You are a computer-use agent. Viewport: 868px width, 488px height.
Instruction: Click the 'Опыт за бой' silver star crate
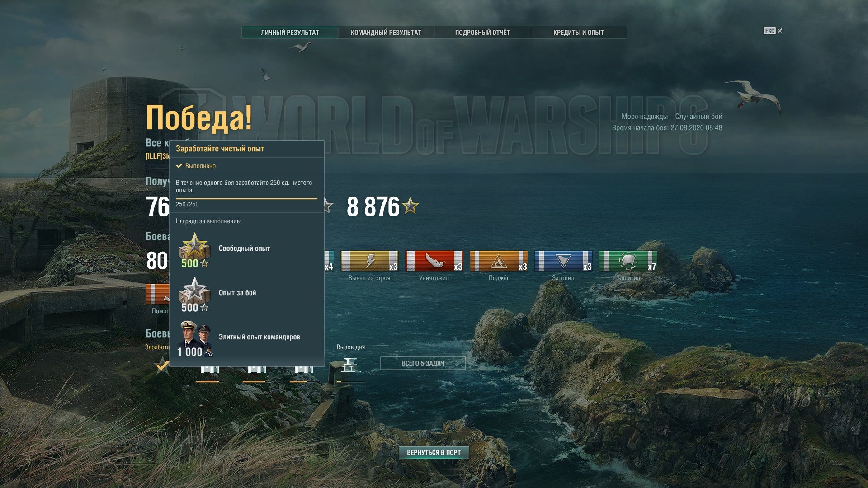[x=194, y=294]
